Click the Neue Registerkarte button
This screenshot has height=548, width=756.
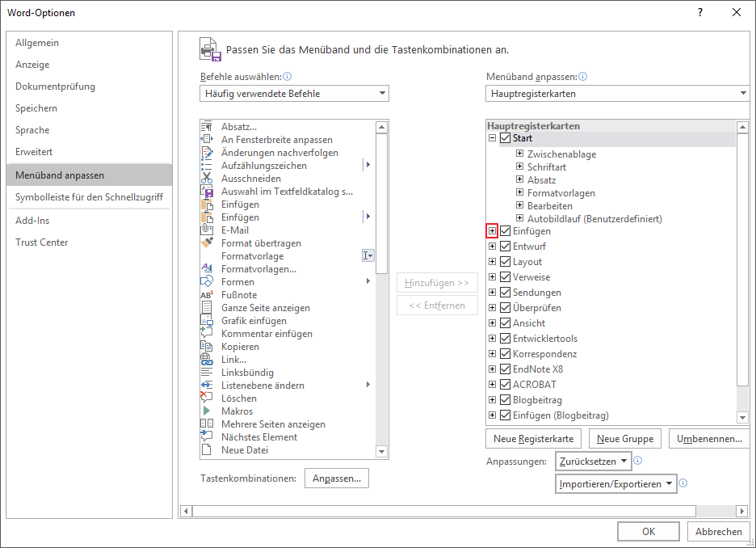pos(533,439)
